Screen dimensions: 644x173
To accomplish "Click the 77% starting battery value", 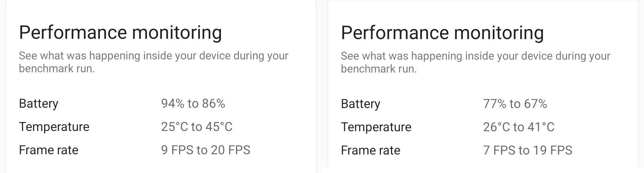I will pos(495,104).
